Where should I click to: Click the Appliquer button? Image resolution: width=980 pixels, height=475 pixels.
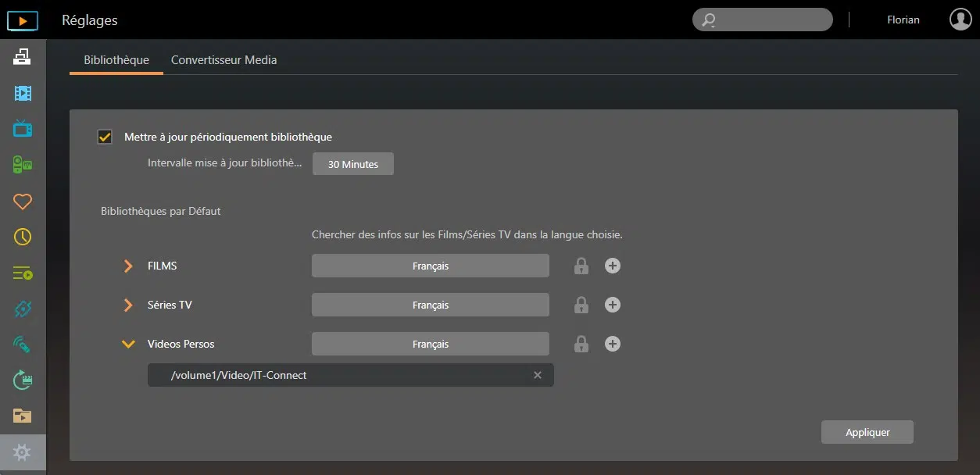[x=867, y=432]
